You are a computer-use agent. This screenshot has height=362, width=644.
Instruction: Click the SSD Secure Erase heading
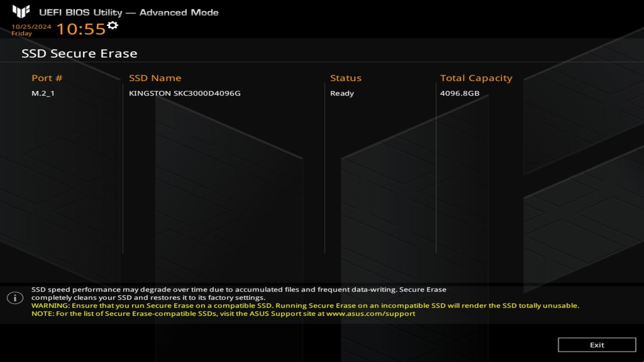(x=79, y=53)
